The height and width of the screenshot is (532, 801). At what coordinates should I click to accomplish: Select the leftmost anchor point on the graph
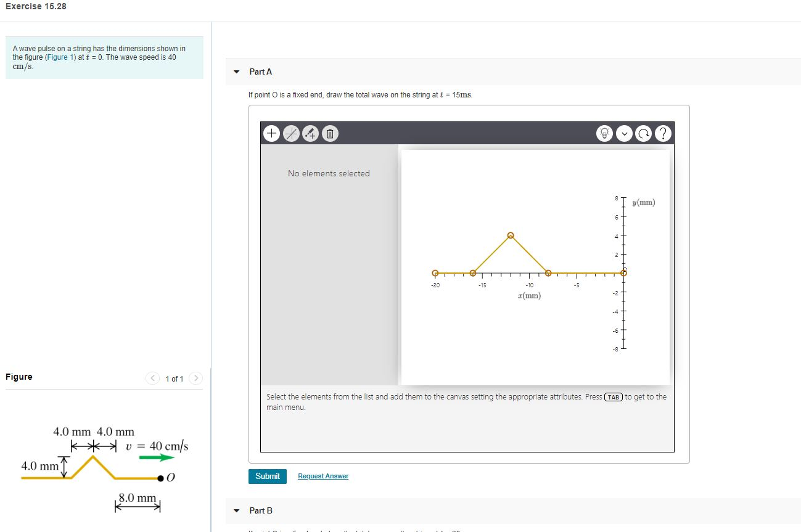[x=436, y=272]
